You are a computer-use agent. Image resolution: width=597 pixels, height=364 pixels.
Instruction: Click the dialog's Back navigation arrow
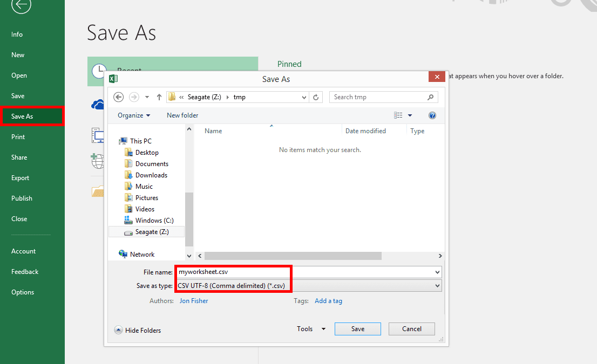(119, 97)
